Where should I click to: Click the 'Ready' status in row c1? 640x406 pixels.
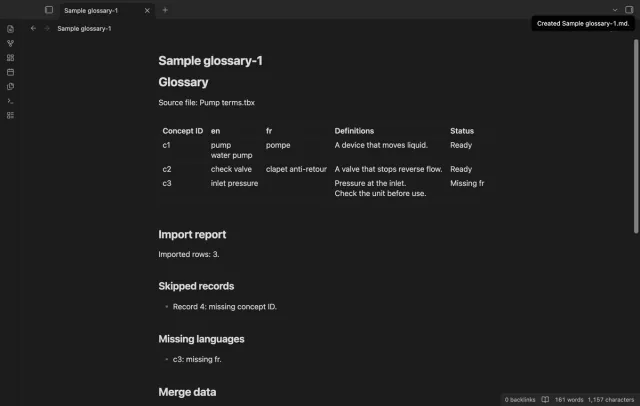tap(461, 145)
